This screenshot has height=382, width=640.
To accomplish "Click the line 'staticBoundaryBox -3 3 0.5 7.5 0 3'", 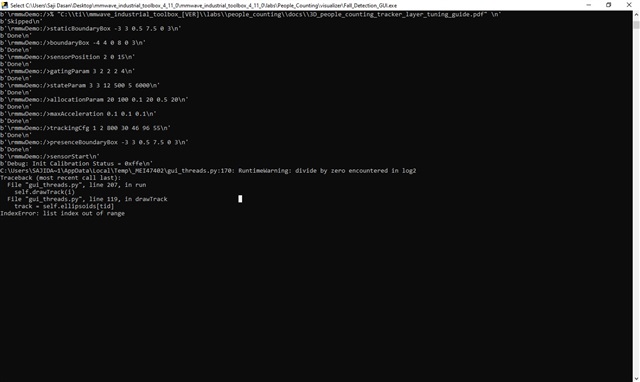I will tap(91, 29).
